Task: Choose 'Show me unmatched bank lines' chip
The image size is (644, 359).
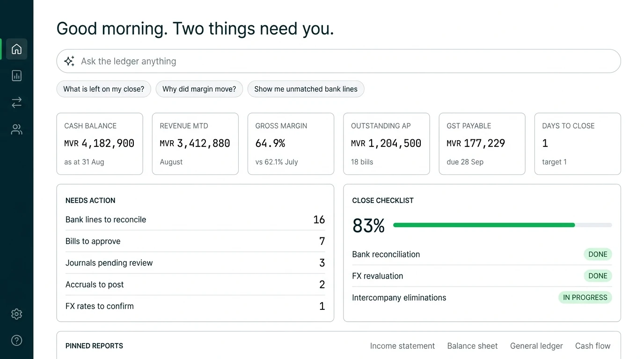Action: tap(306, 89)
